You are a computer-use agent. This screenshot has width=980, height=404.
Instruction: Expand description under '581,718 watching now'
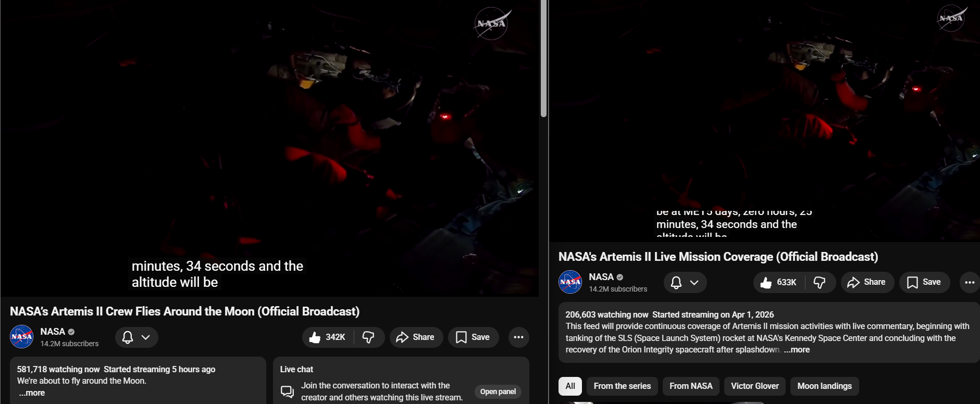point(32,393)
